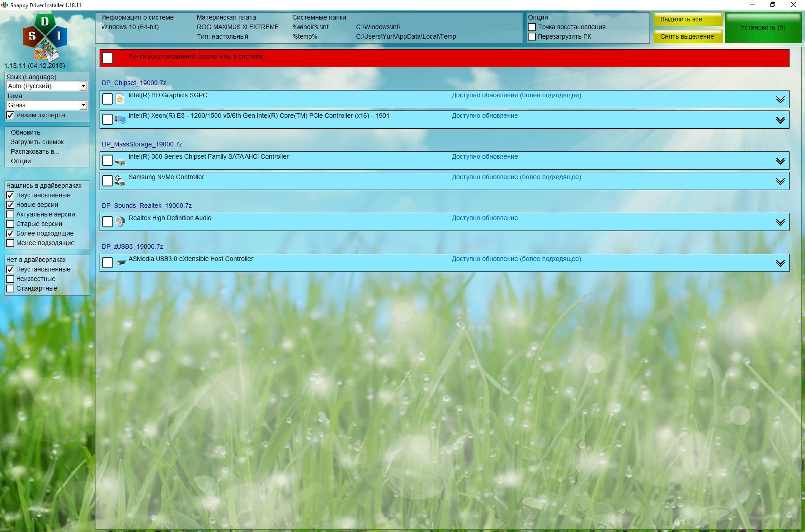This screenshot has width=805, height=532.
Task: Select the checkbox for Samsung NVMe Controller
Action: (x=108, y=181)
